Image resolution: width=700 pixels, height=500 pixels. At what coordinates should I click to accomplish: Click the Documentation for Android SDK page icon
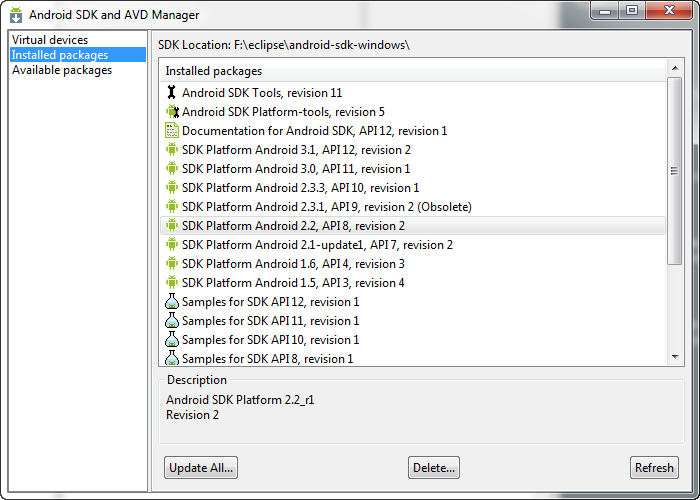click(172, 130)
